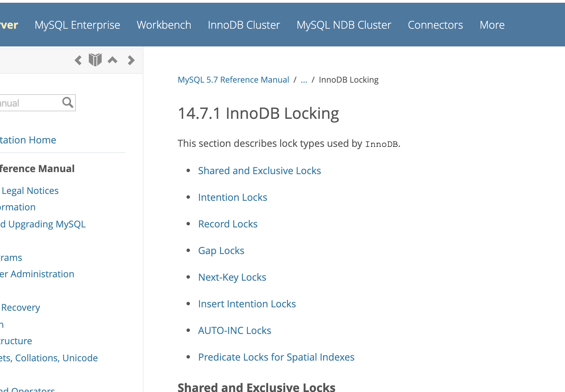Open Server Administration sidebar entry

pyautogui.click(x=37, y=274)
